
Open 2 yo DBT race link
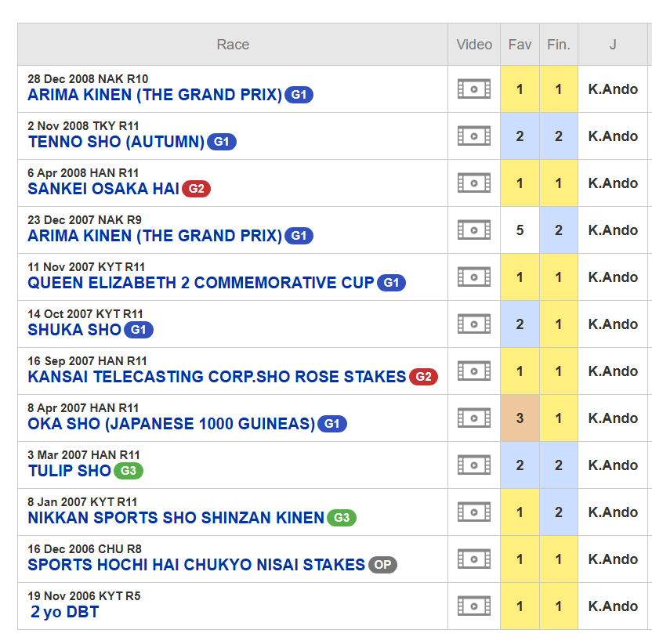(64, 612)
